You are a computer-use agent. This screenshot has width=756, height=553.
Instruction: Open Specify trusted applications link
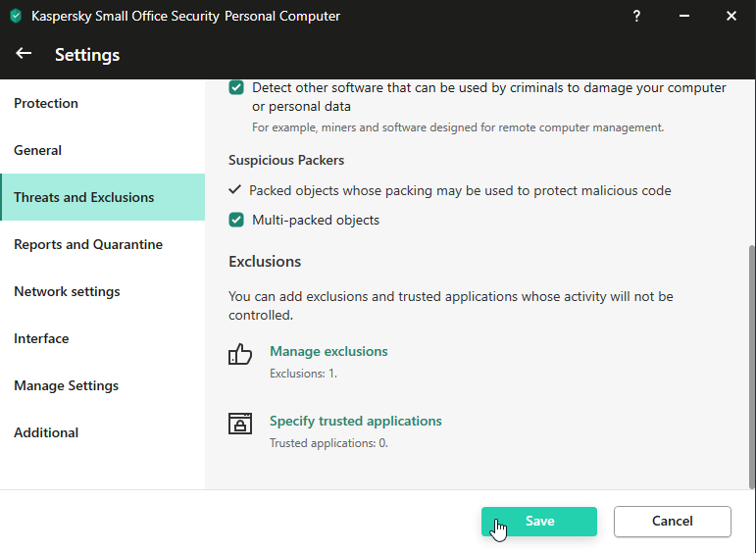pos(355,421)
